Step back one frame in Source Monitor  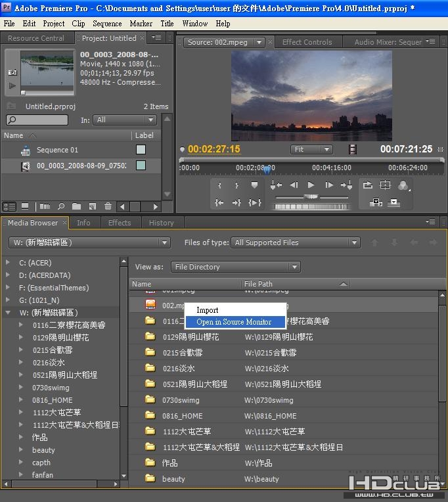pos(294,185)
